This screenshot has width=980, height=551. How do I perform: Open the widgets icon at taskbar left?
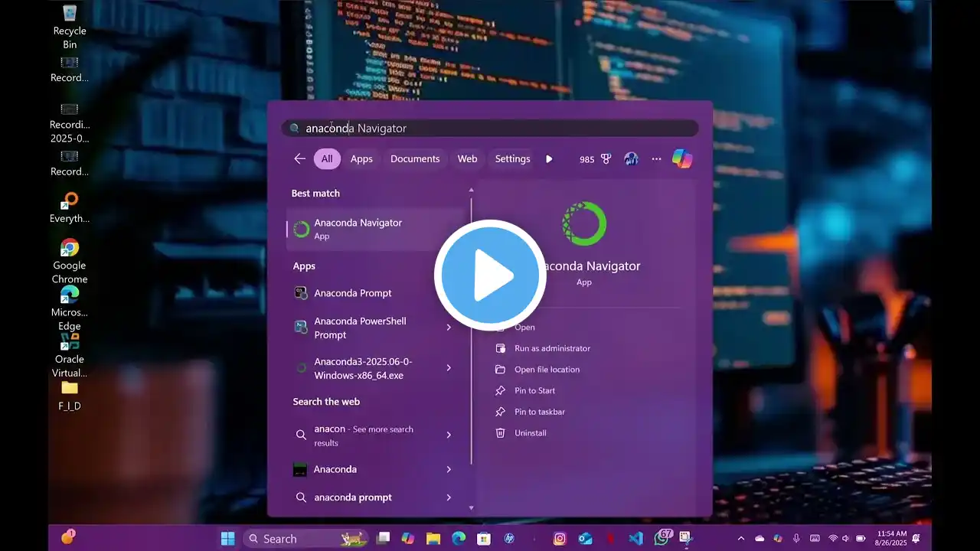click(68, 537)
